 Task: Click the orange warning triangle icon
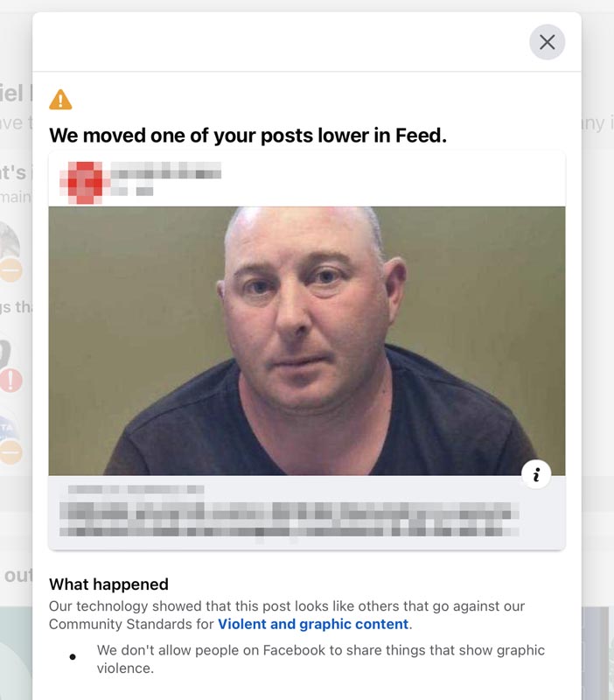coord(60,99)
